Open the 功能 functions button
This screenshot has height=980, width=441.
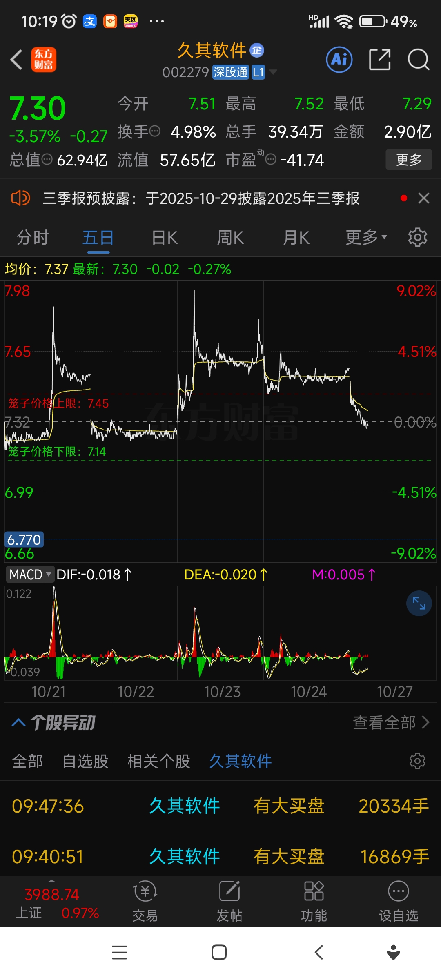(314, 902)
